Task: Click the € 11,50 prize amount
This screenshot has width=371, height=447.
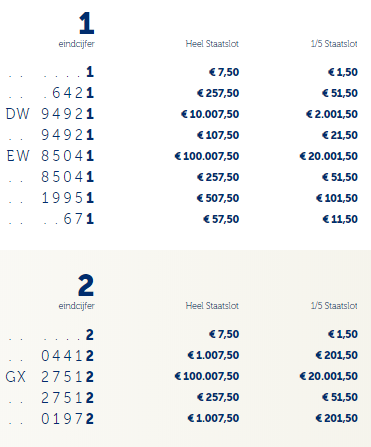Action: click(340, 219)
